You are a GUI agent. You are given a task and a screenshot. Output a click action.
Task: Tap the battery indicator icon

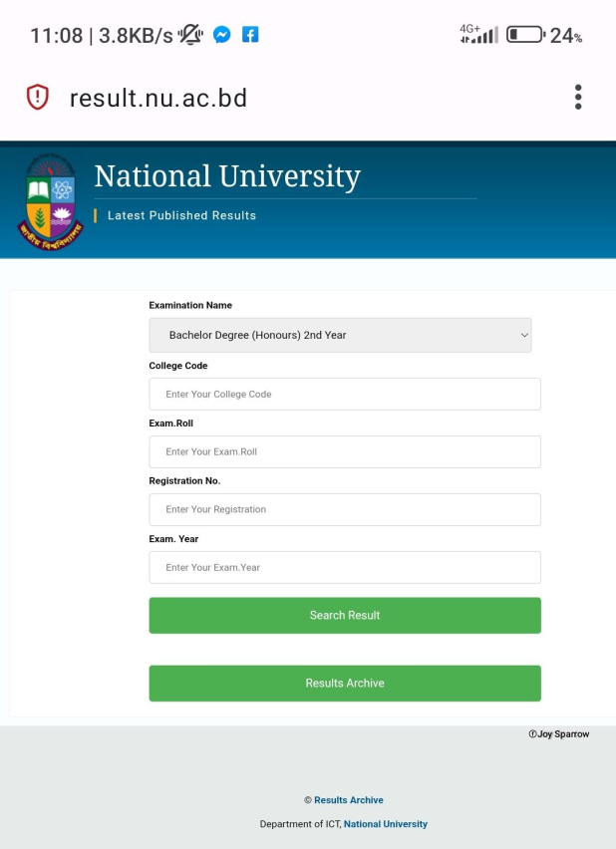pyautogui.click(x=525, y=36)
